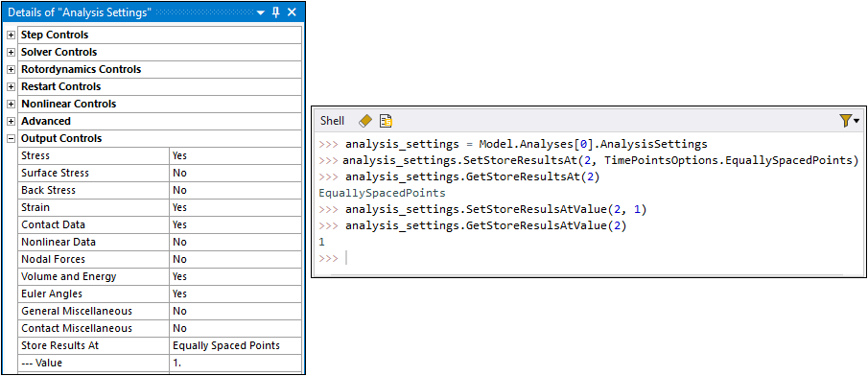Expand the Advanced section

[x=11, y=121]
